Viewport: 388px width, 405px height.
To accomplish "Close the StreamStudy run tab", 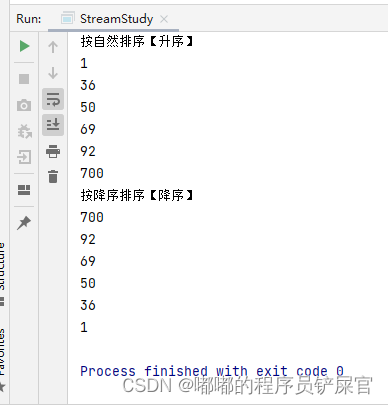I will 164,19.
